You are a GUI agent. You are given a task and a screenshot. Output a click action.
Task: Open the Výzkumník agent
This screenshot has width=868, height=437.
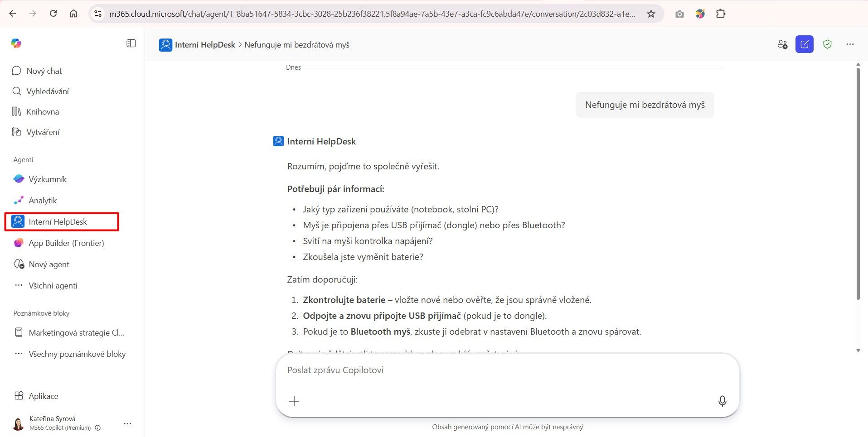[x=47, y=179]
